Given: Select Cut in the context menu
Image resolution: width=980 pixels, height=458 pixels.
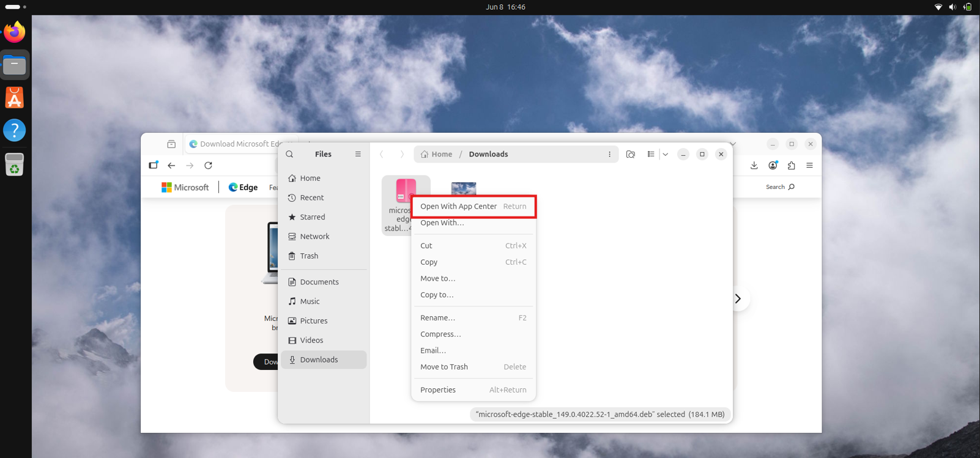Looking at the screenshot, I should click(x=473, y=246).
